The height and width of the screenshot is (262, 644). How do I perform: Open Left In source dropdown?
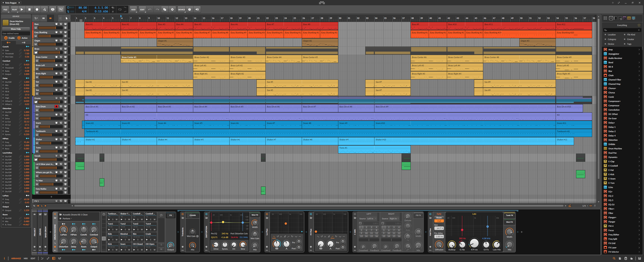(x=371, y=219)
